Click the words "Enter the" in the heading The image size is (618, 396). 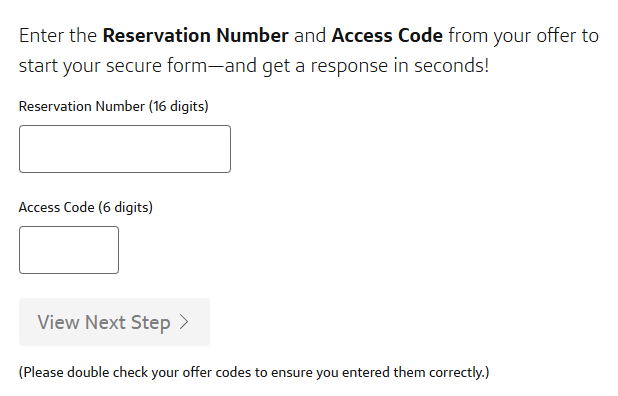58,35
